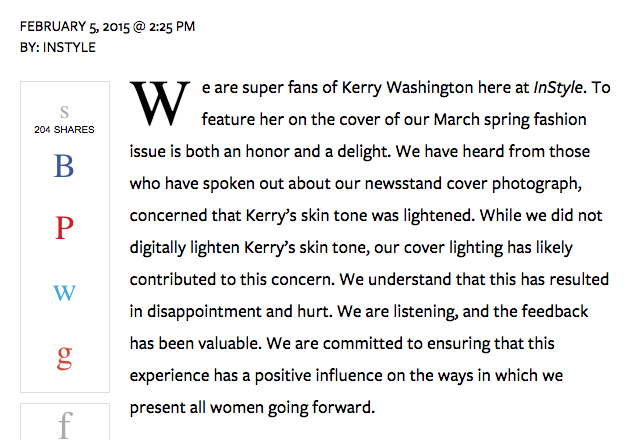Tweet using the light blue w icon
Image resolution: width=631 pixels, height=440 pixels.
[64, 293]
